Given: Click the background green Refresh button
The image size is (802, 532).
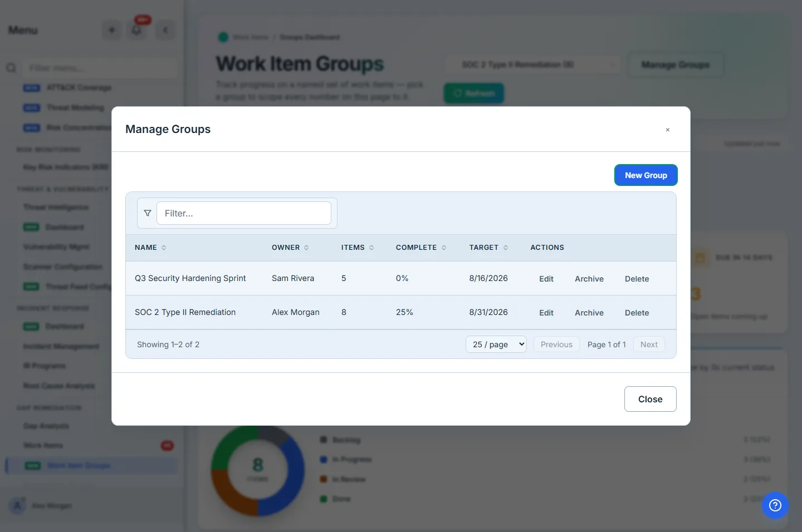Looking at the screenshot, I should coord(474,93).
